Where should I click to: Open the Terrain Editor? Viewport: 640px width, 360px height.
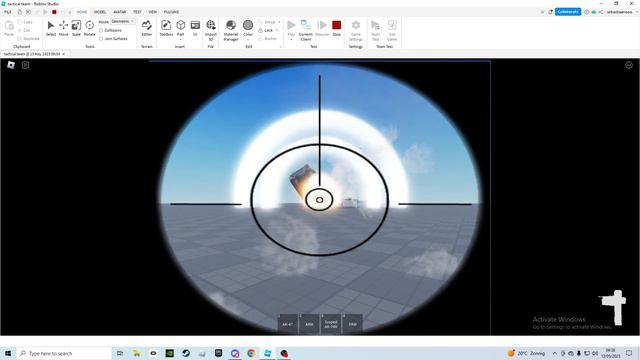coord(147,29)
